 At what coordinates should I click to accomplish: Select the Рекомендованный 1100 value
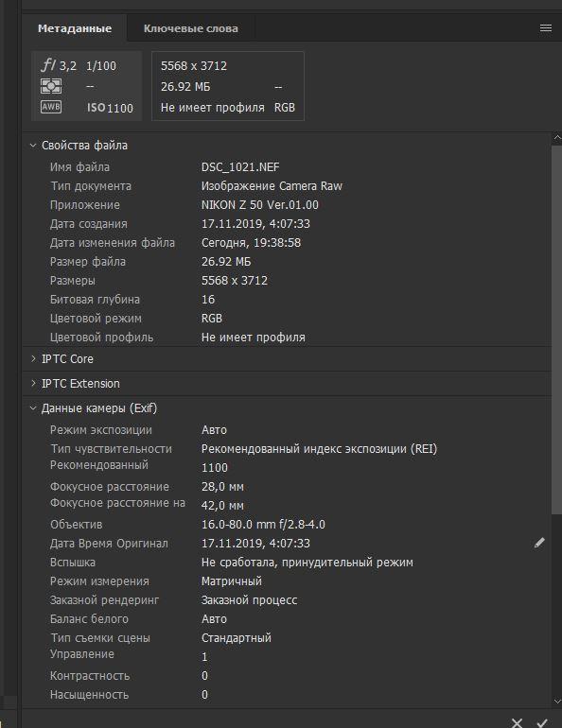[215, 468]
